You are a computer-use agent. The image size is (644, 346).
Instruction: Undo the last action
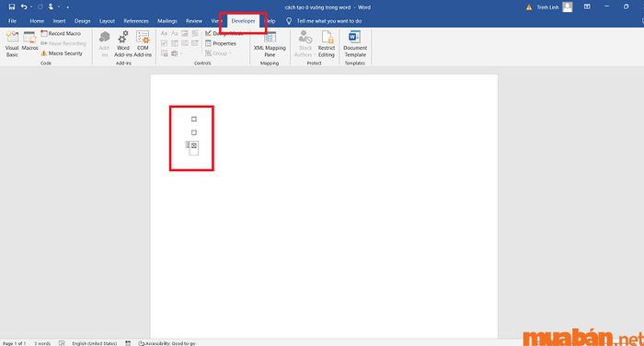[x=24, y=6]
